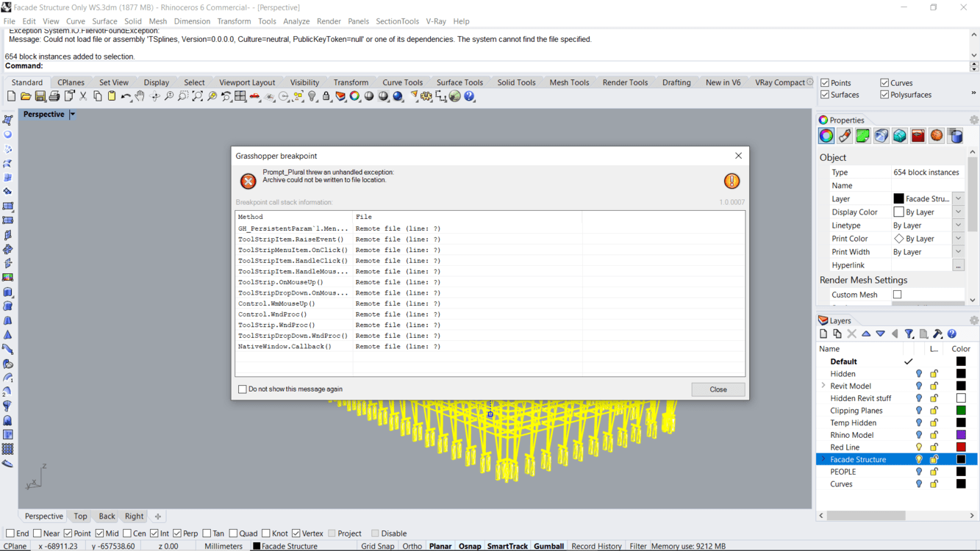Click the light bulb Hide objects icon

tap(312, 96)
